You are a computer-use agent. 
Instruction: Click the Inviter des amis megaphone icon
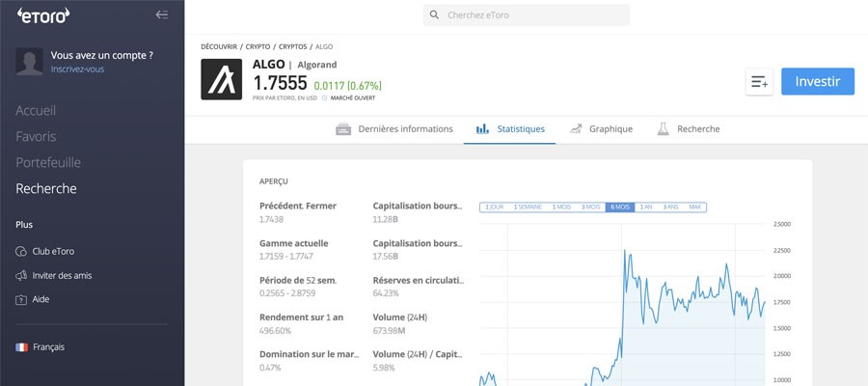21,275
